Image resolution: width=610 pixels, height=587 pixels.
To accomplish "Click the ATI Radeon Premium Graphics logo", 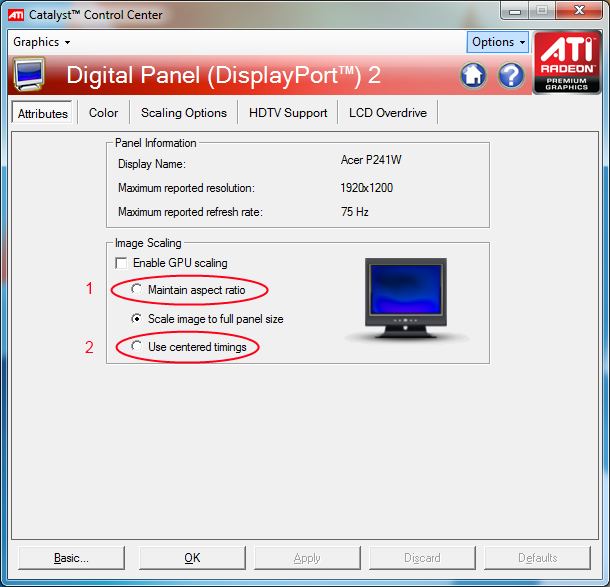I will [x=567, y=62].
